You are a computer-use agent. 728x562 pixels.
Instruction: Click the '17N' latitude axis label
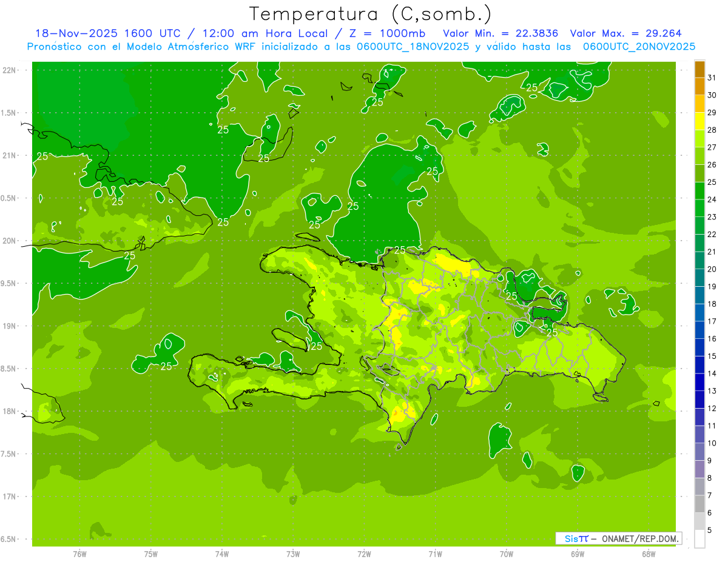click(9, 497)
